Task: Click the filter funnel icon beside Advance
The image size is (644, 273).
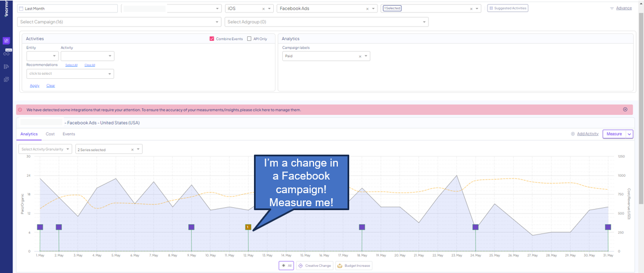Action: pyautogui.click(x=612, y=8)
